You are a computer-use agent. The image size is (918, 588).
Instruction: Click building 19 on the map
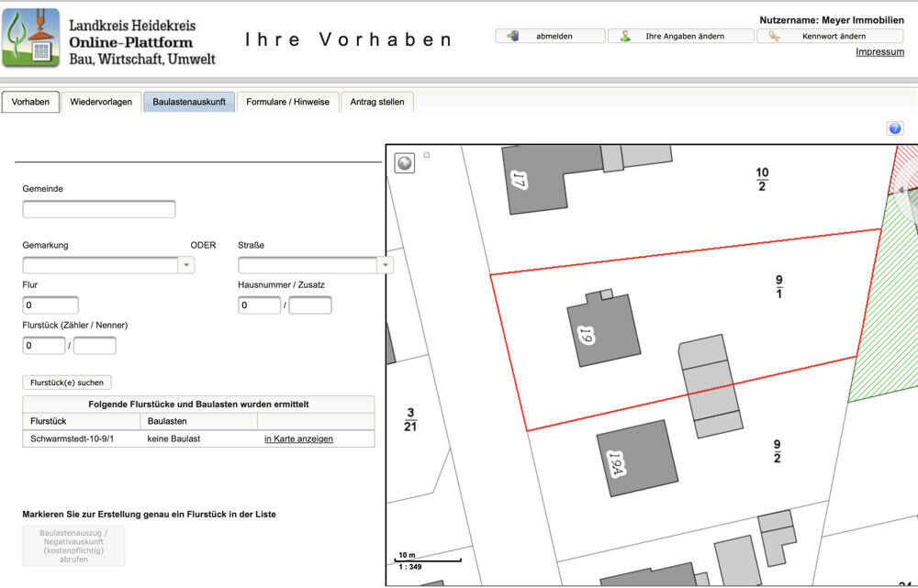602,330
